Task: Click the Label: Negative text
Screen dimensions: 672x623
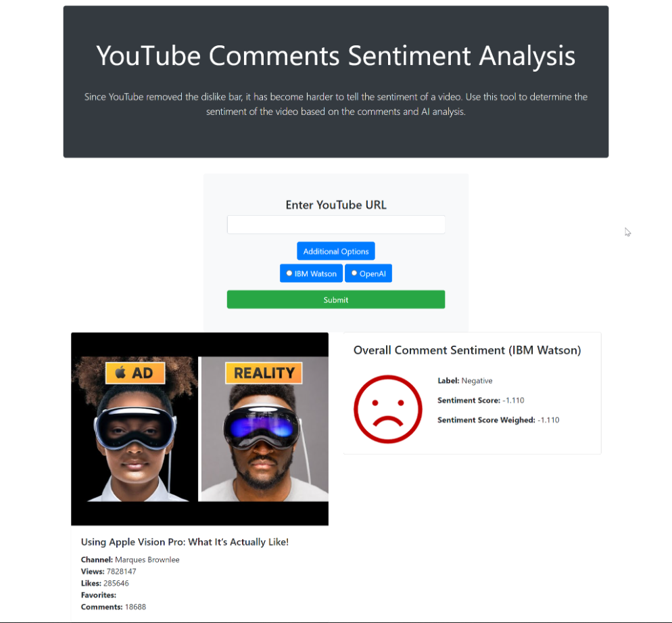Action: point(465,381)
